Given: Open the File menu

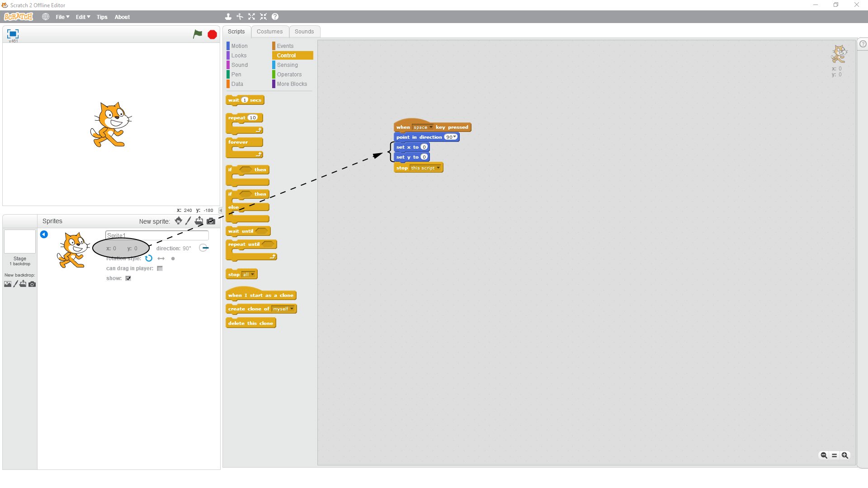Looking at the screenshot, I should (62, 17).
